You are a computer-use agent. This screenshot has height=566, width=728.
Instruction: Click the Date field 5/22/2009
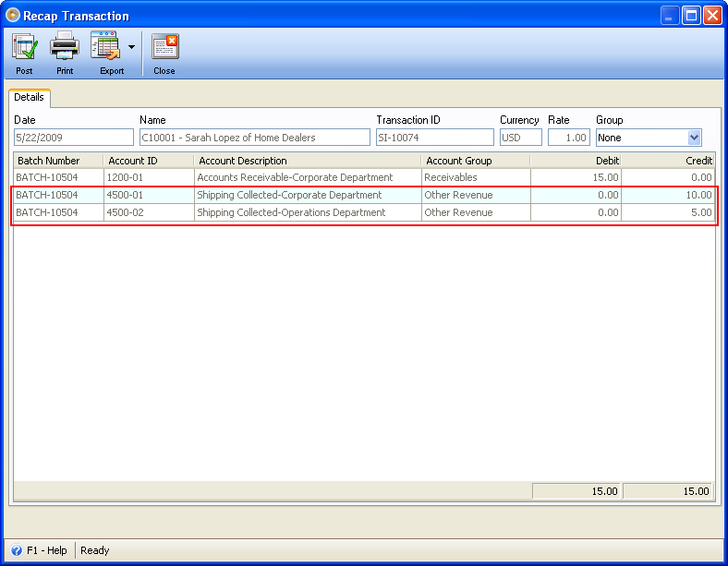74,138
